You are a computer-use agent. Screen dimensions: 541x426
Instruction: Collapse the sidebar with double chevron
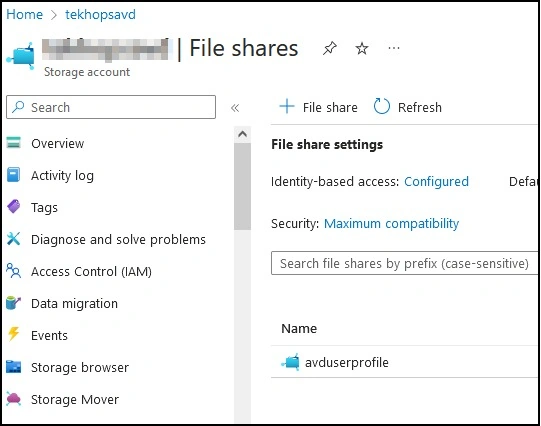235,108
